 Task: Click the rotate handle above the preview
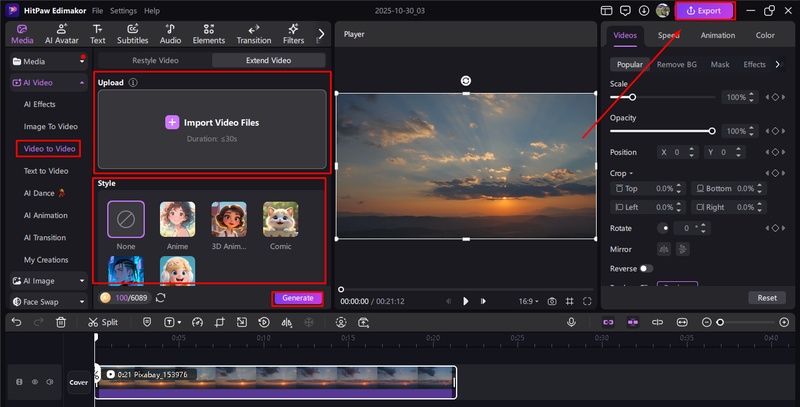tap(466, 81)
